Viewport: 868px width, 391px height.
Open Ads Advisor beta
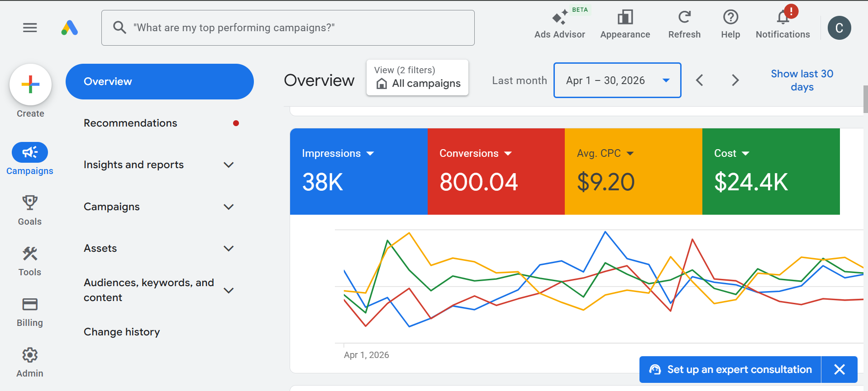560,25
